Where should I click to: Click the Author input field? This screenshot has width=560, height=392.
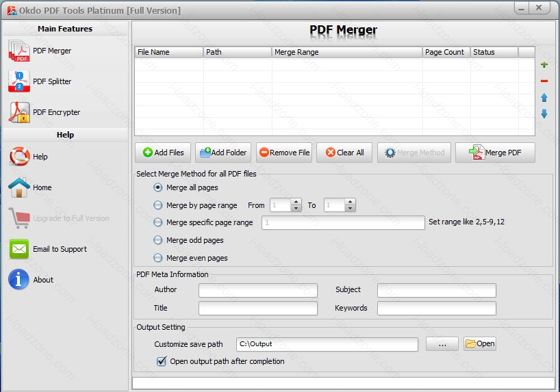(x=258, y=290)
